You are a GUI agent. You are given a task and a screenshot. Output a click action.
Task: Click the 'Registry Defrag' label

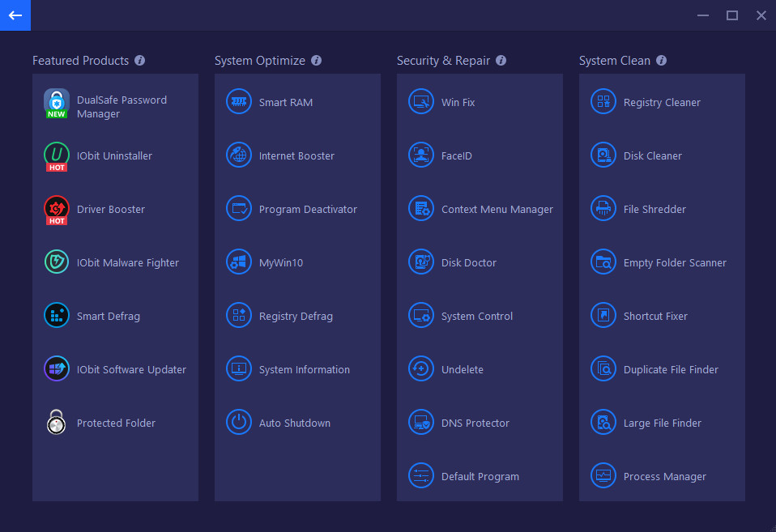tap(296, 317)
